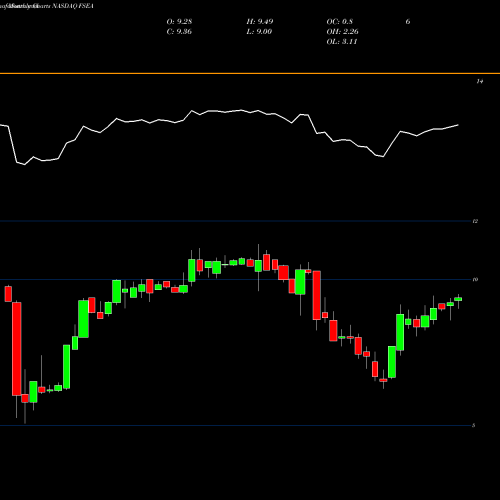Click the 12 price axis label
500x500 pixels.
475,221
